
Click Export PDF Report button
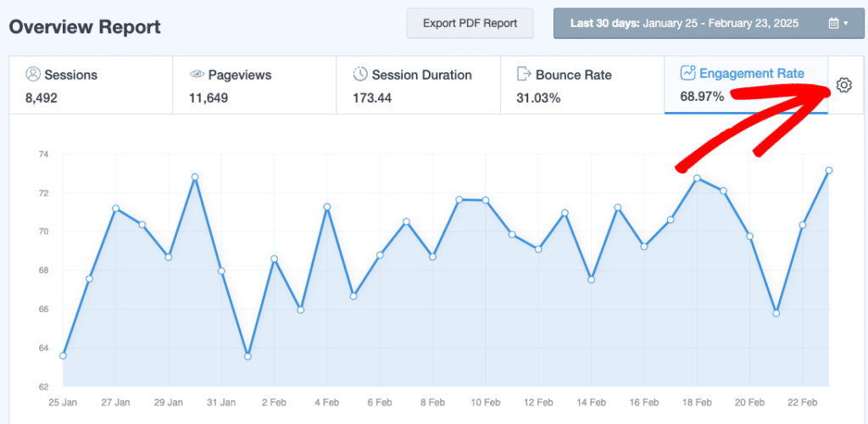470,23
